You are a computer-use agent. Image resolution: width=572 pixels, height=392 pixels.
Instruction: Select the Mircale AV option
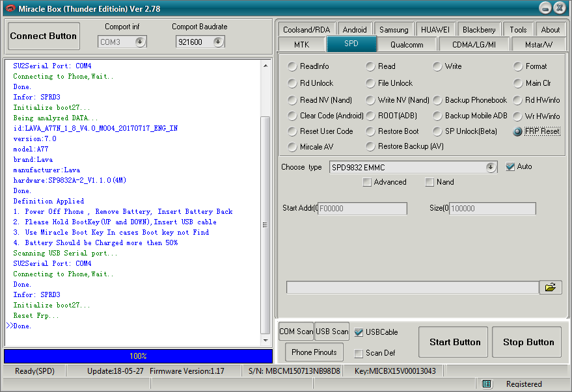(310, 147)
